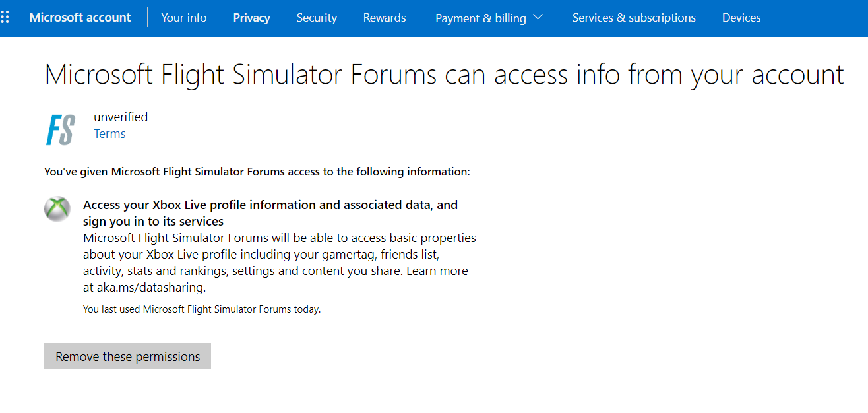Image resolution: width=868 pixels, height=413 pixels.
Task: Open Services & subscriptions
Action: tap(634, 18)
